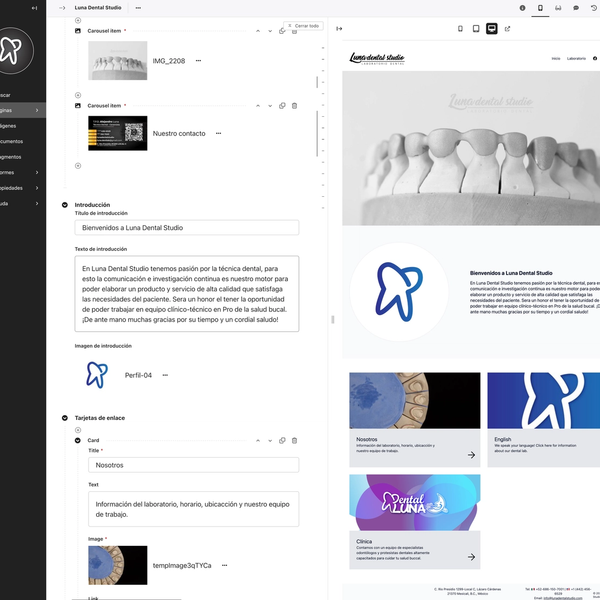The image size is (600, 600).
Task: Expand the Propiedades sidebar chevron
Action: pyautogui.click(x=37, y=188)
